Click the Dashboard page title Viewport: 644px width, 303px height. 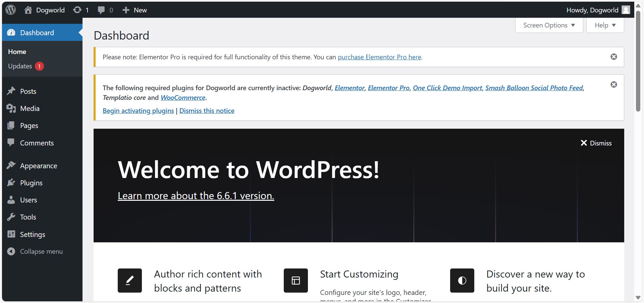[x=121, y=36]
